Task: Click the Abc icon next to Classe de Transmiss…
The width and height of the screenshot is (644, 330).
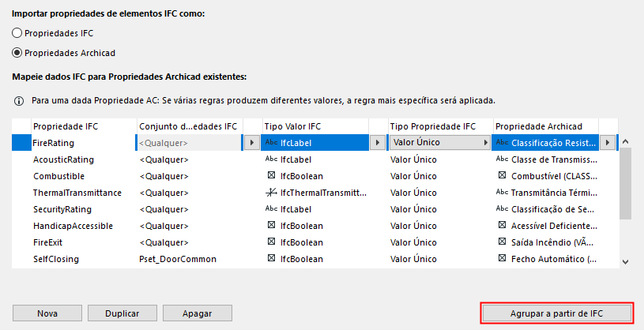Action: (502, 159)
